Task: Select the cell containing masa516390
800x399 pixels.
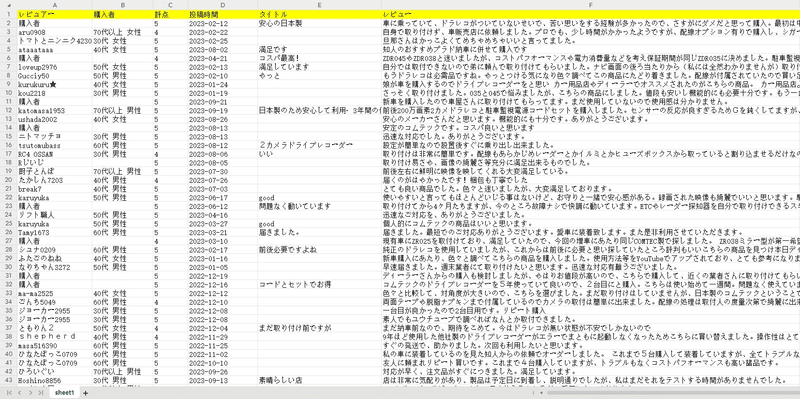Action: click(54, 345)
